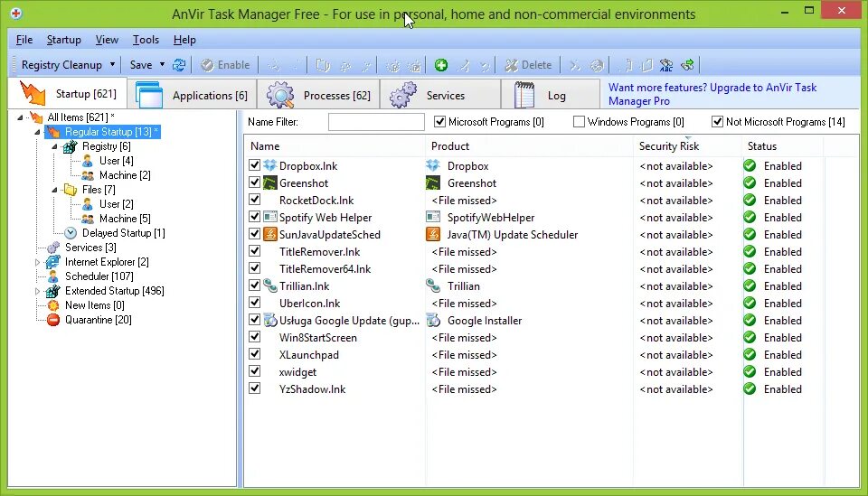This screenshot has height=496, width=868.
Task: Open the View menu
Action: pyautogui.click(x=107, y=40)
